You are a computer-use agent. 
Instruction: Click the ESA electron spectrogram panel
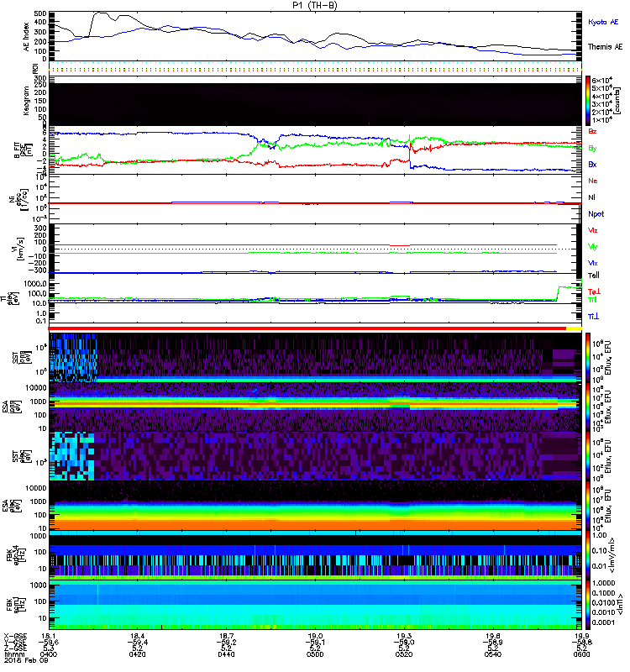[x=315, y=506]
